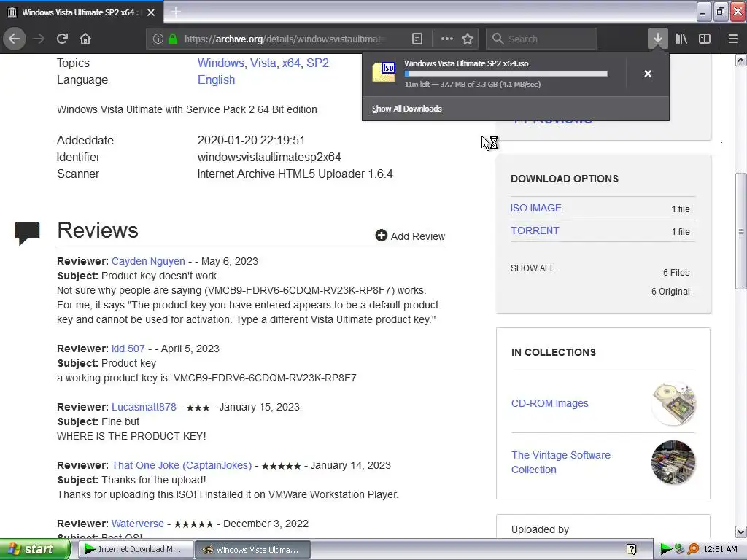Click the vertical scrollbar thumb

coord(741,231)
